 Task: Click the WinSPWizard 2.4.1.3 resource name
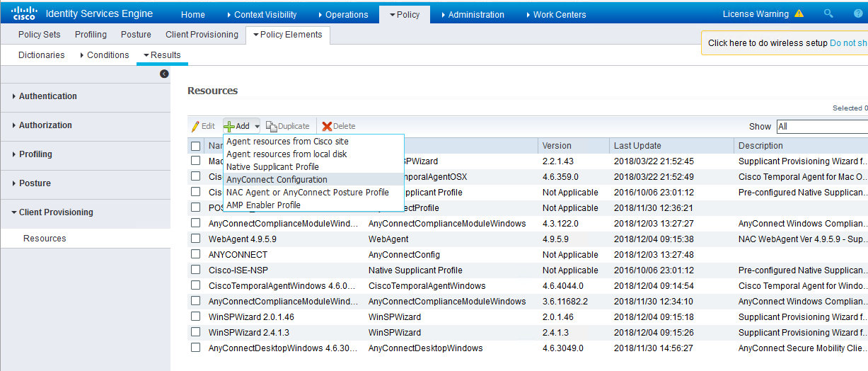tap(249, 333)
